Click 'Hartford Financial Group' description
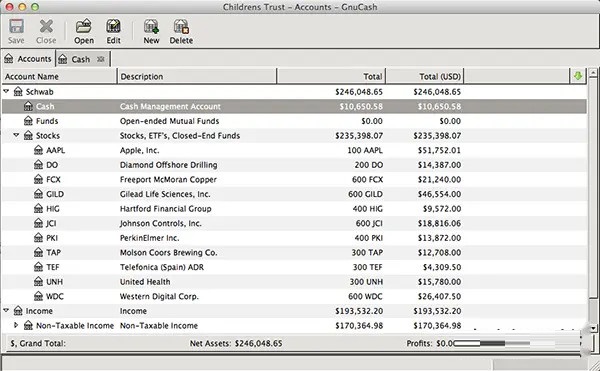Image resolution: width=600 pixels, height=371 pixels. (165, 209)
